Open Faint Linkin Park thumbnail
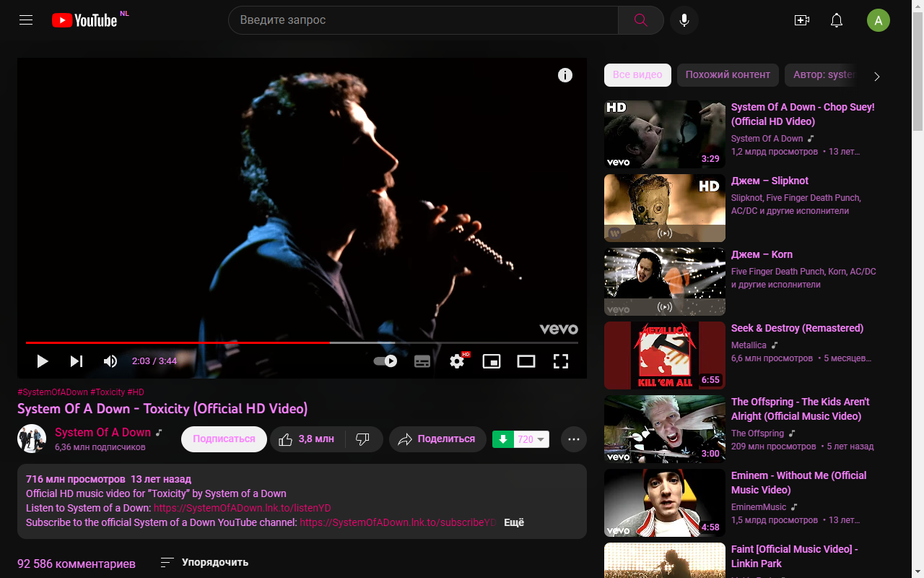Image resolution: width=924 pixels, height=578 pixels. pos(665,561)
